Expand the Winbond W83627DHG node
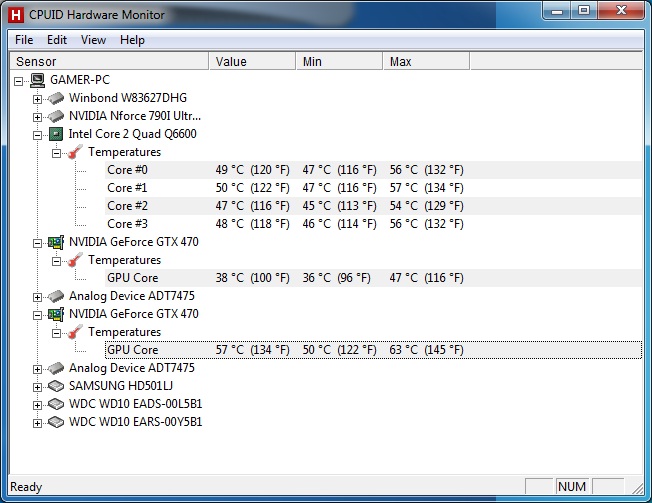This screenshot has width=652, height=503. (37, 99)
